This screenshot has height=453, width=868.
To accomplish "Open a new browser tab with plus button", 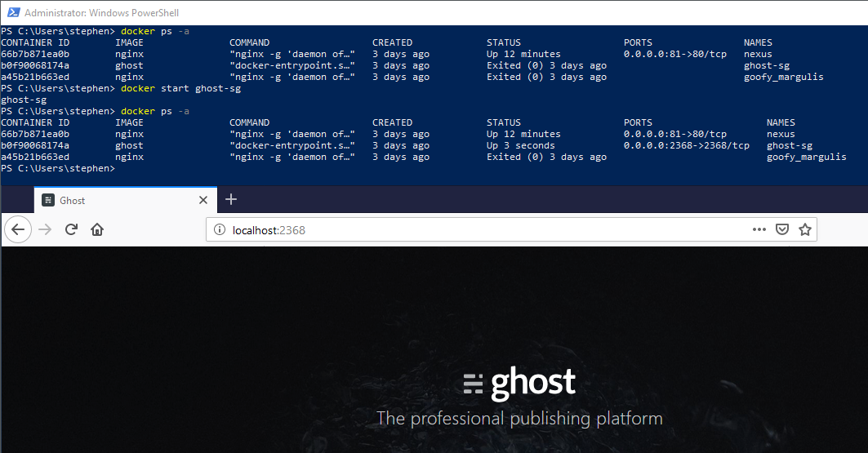I will click(231, 200).
